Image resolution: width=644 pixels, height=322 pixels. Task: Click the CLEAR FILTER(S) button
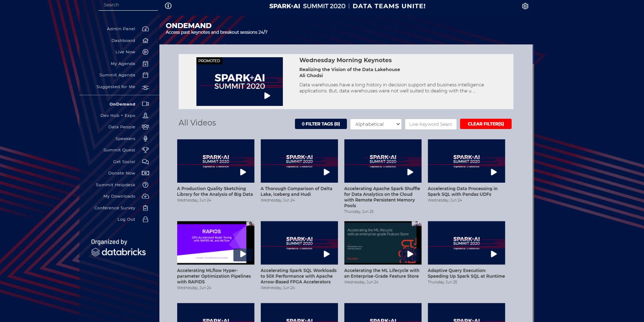point(486,124)
